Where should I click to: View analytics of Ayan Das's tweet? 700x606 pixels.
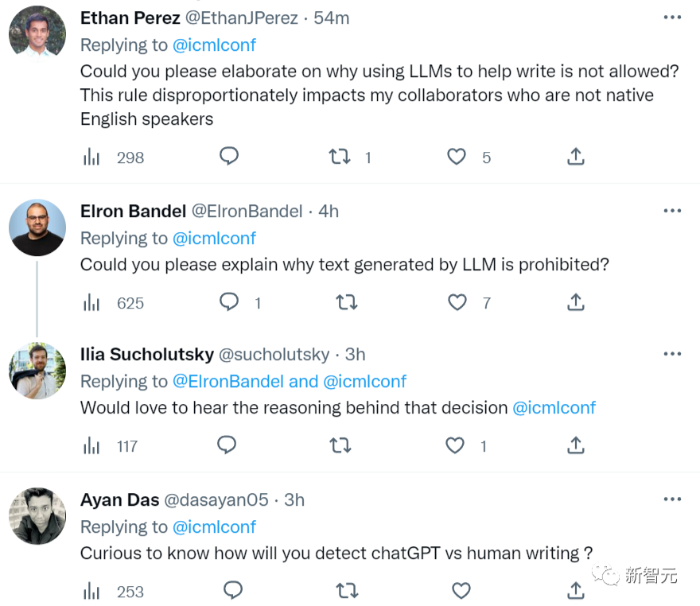point(91,591)
